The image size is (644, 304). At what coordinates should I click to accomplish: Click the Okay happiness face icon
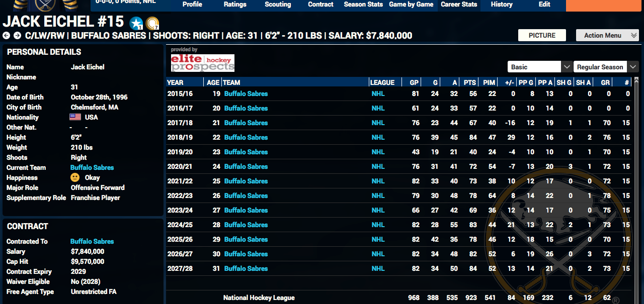[x=75, y=177]
